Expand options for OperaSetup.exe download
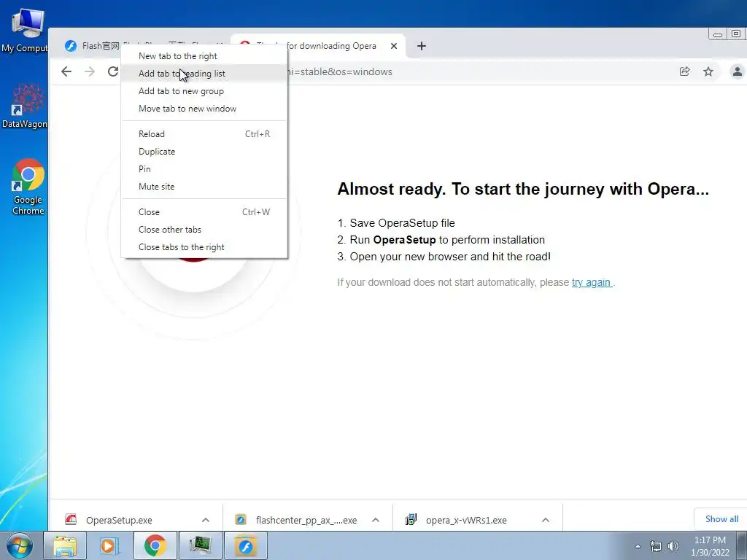Image resolution: width=747 pixels, height=560 pixels. pos(205,520)
